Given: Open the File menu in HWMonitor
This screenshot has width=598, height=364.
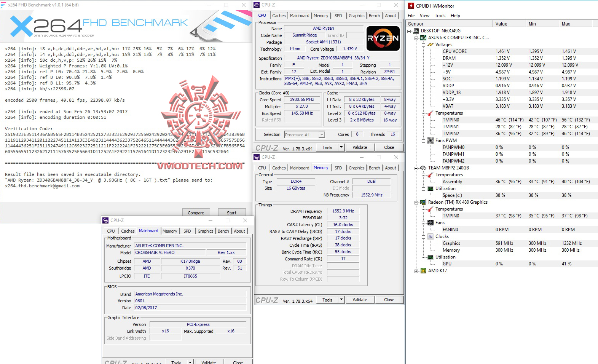Looking at the screenshot, I should tap(411, 16).
